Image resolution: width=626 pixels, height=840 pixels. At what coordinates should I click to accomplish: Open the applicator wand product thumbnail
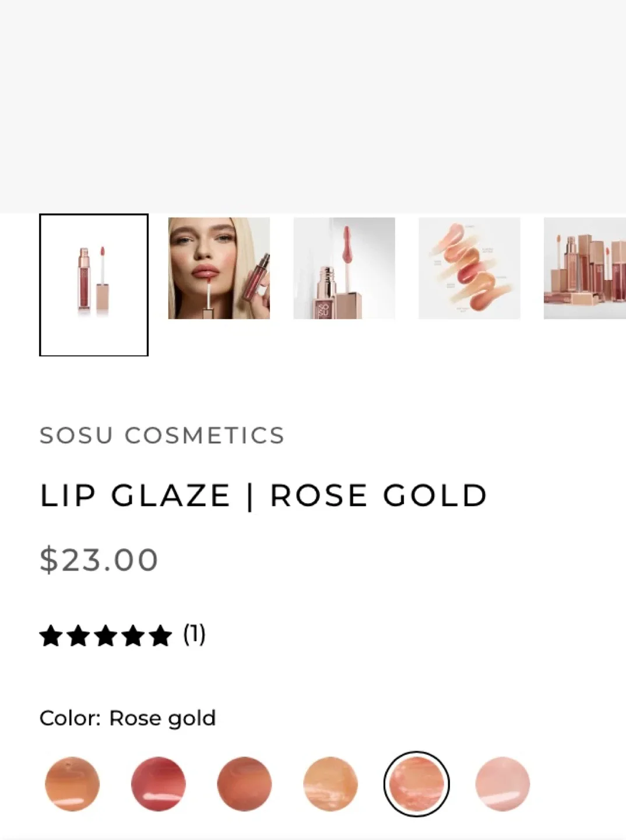tap(344, 270)
